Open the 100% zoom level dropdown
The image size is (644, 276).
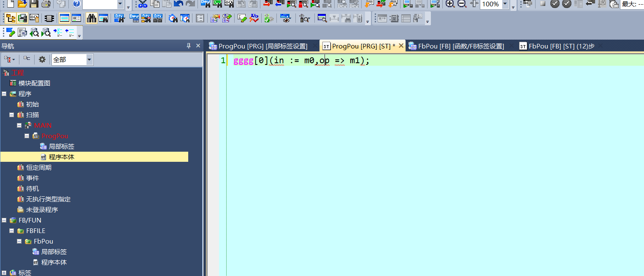point(505,4)
